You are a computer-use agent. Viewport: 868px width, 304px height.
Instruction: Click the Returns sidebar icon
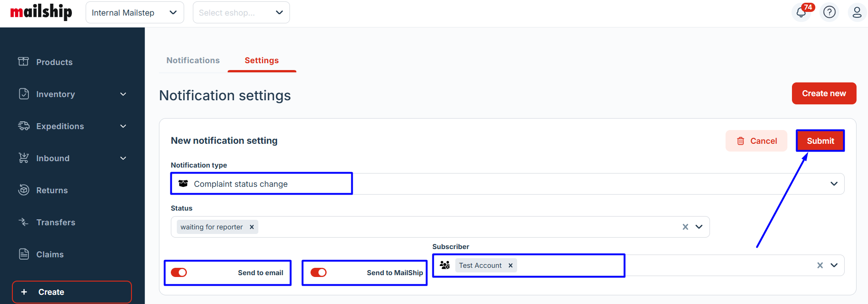point(23,190)
